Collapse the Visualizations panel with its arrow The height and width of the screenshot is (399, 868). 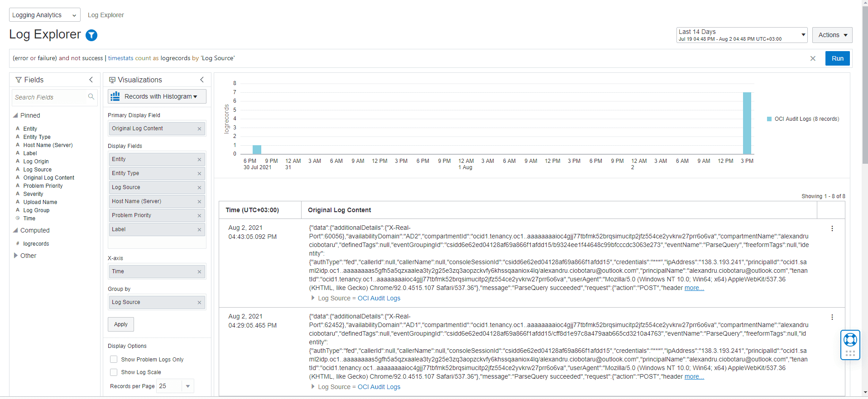pos(202,80)
